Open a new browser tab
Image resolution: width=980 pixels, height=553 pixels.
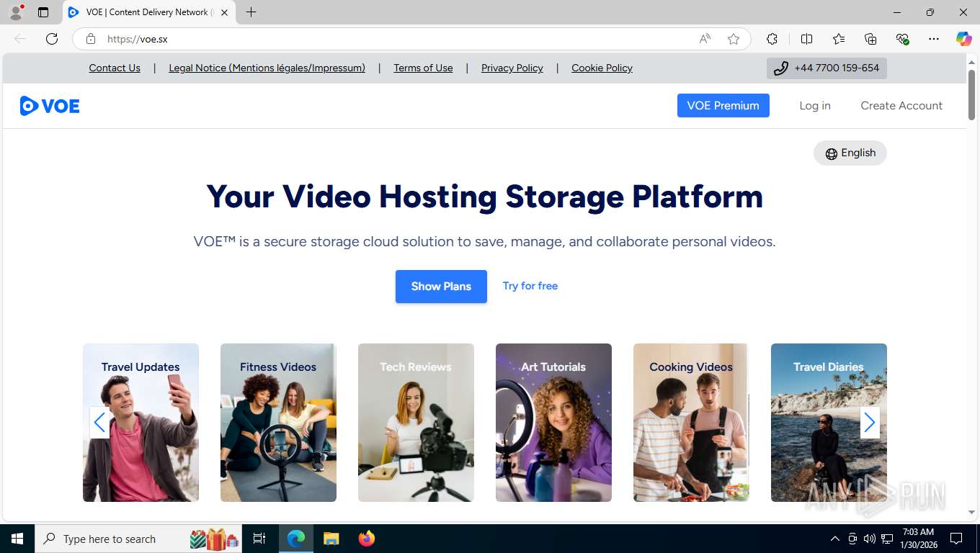click(x=251, y=12)
